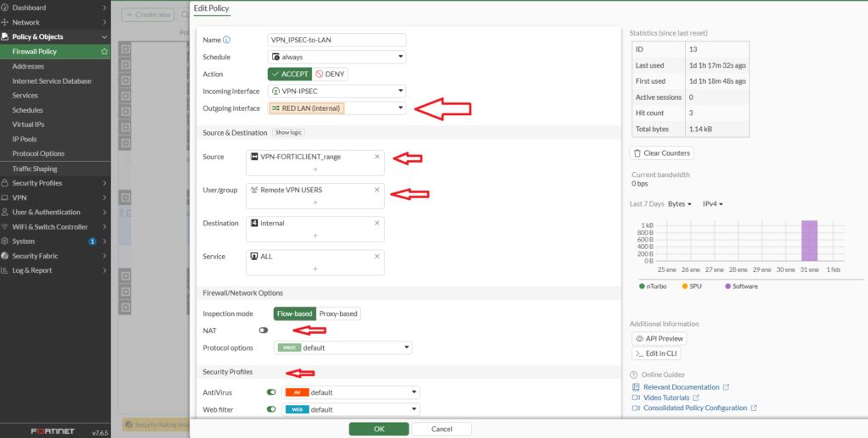
Task: Add a destination entry with plus
Action: pos(315,236)
